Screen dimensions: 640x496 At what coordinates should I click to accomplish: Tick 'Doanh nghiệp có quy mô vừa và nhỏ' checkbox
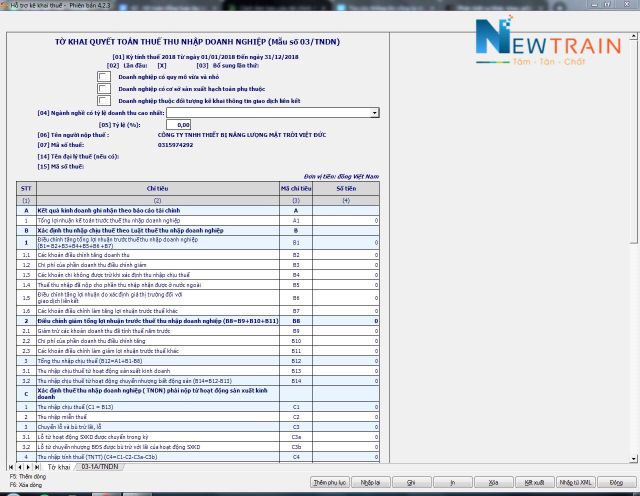point(104,77)
